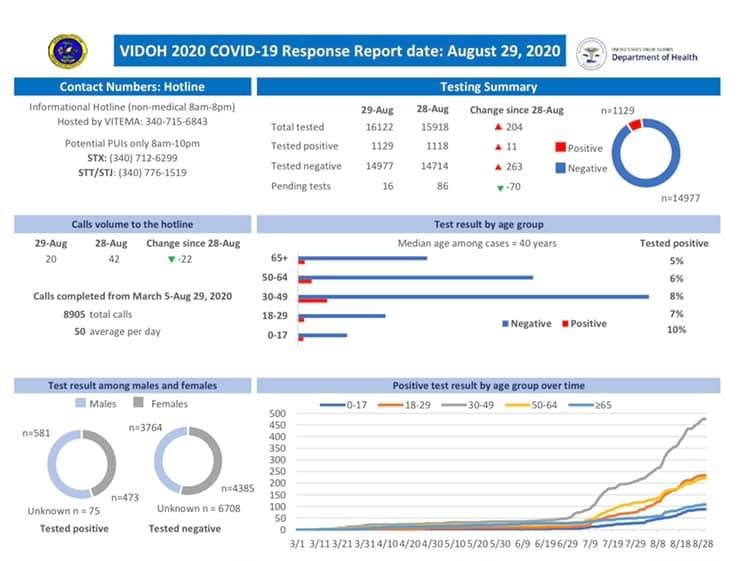742x561 pixels.
Task: Click the VITEMA seal logo in the header
Action: click(67, 51)
